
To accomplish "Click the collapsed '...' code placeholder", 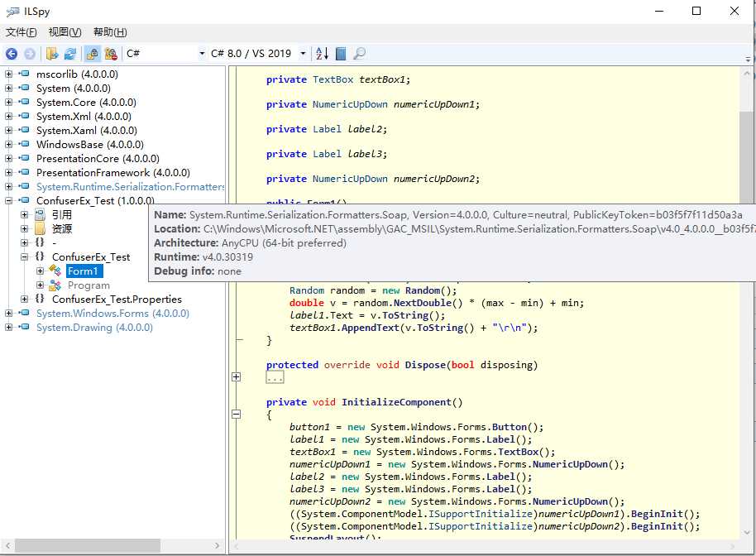I will click(275, 377).
